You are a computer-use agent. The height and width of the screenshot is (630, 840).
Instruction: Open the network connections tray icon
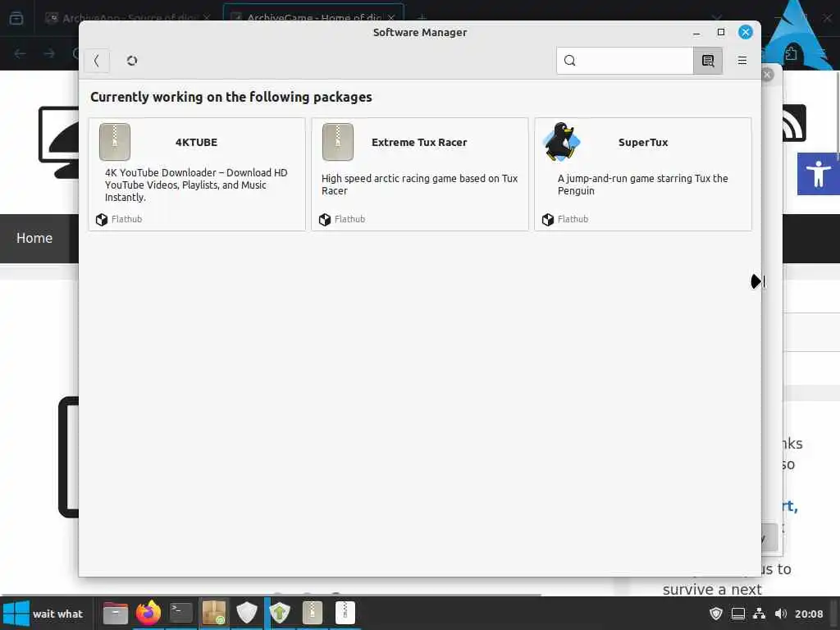point(759,614)
